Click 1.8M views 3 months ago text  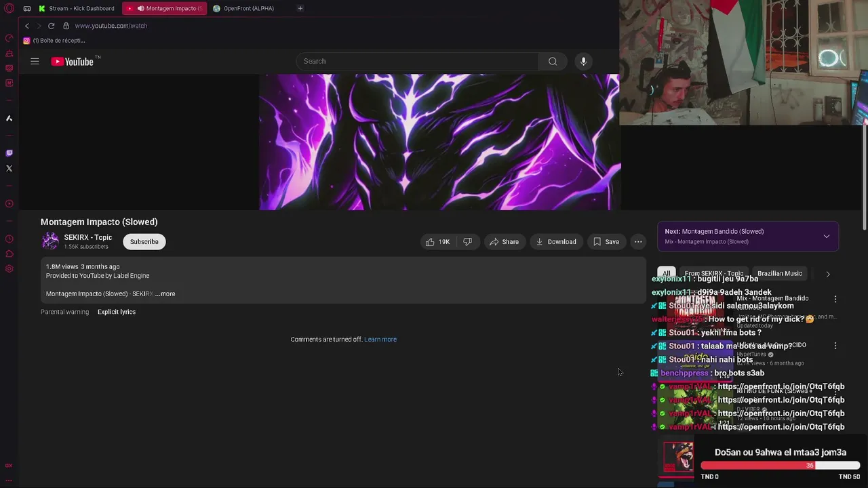pyautogui.click(x=83, y=266)
